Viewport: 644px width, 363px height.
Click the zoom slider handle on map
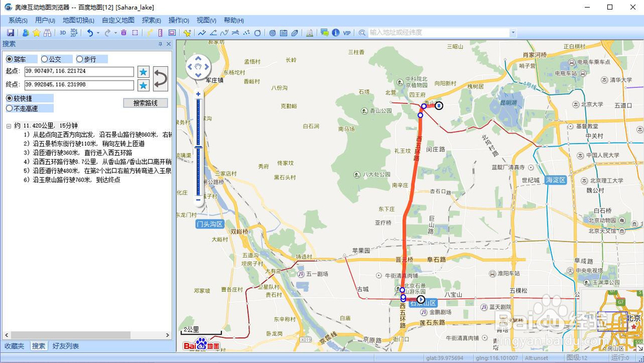(x=198, y=147)
